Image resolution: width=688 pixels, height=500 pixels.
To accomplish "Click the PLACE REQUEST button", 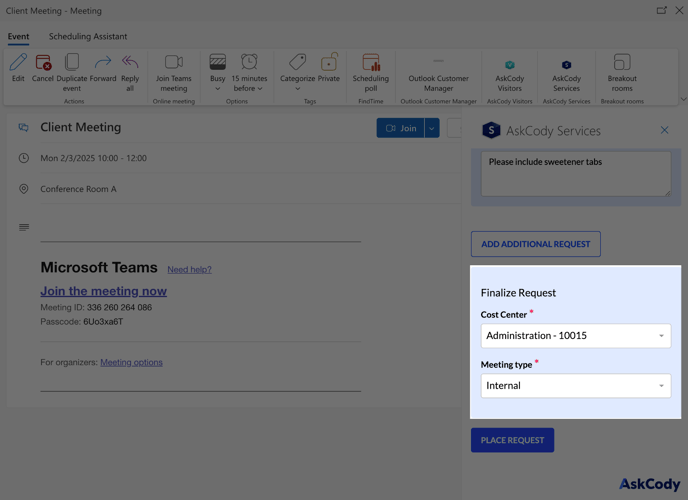I will (512, 440).
